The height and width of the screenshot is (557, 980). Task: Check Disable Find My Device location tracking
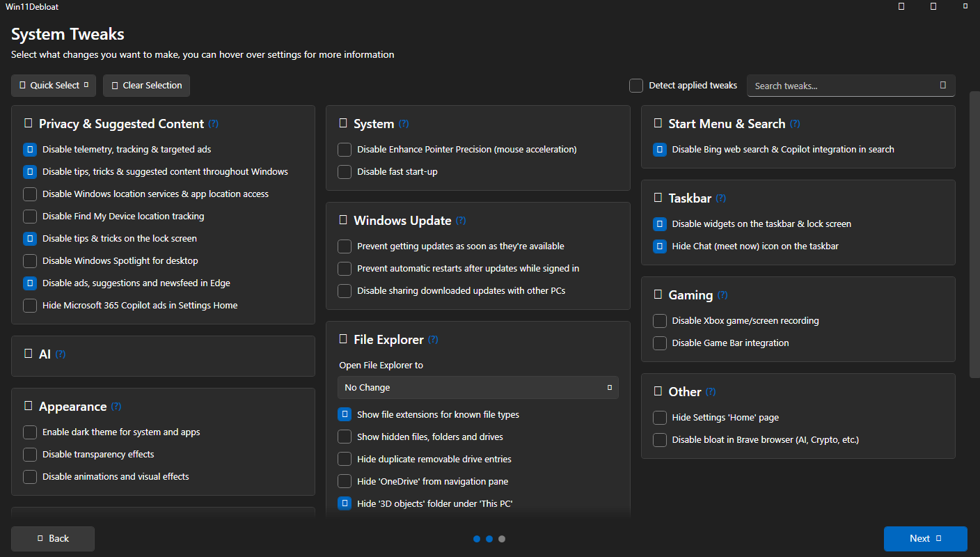(x=30, y=217)
